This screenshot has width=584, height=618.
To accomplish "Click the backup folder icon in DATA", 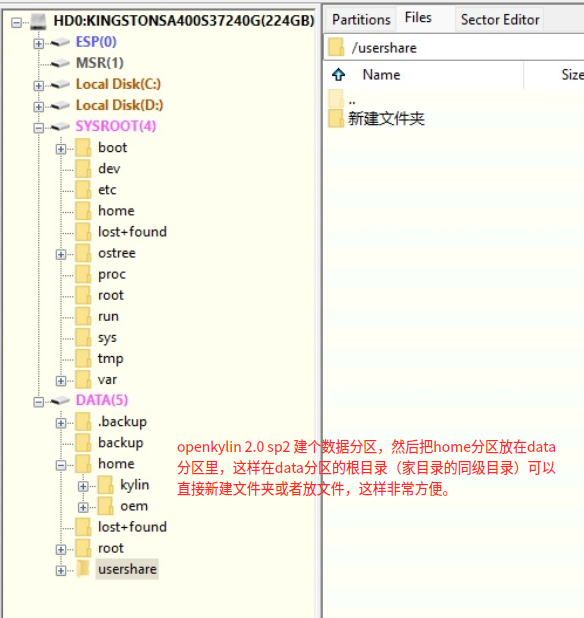I will tap(83, 443).
